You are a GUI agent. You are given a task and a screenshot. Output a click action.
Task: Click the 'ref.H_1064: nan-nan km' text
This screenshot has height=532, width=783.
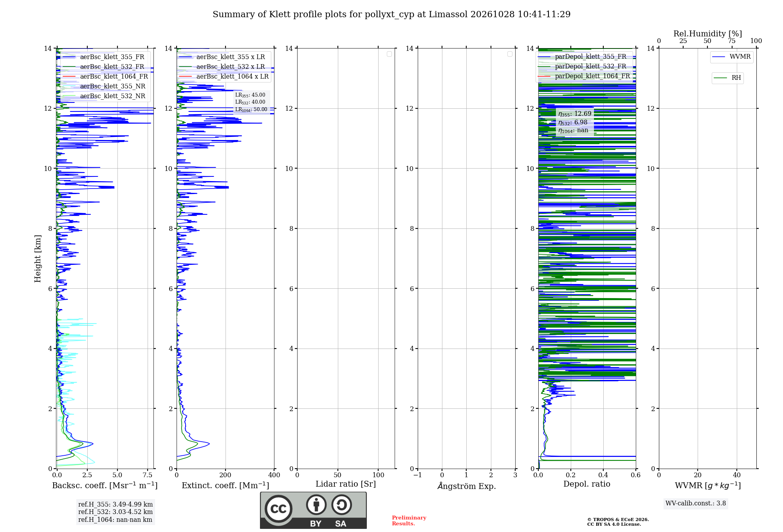(115, 519)
